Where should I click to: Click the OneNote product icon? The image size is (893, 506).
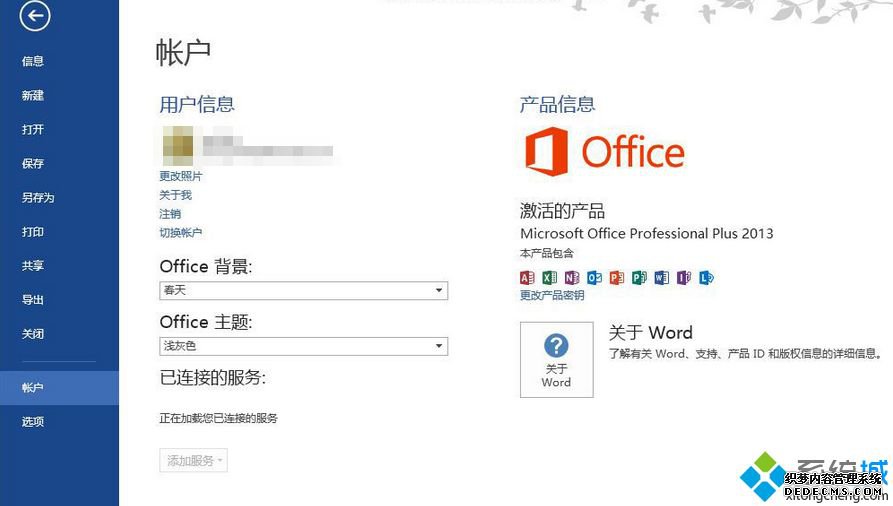(572, 278)
